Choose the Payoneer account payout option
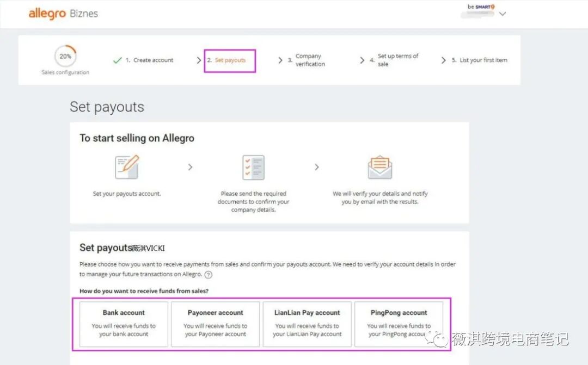The image size is (588, 365). 215,324
